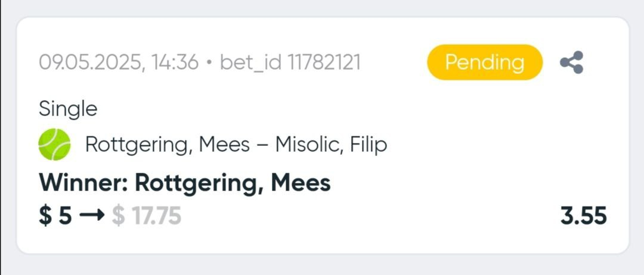Image resolution: width=644 pixels, height=275 pixels.
Task: Tap the green tennis ball sport icon
Action: (55, 144)
